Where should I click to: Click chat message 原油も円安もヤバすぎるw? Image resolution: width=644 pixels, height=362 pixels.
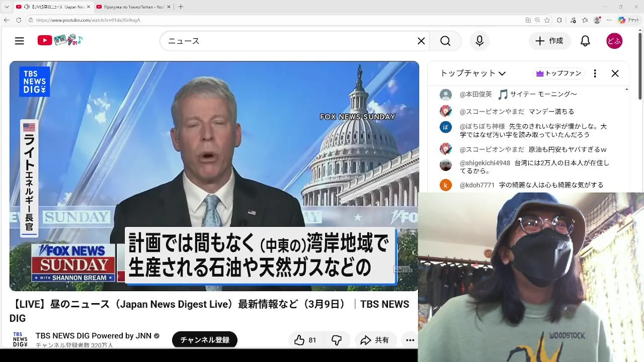(x=568, y=149)
